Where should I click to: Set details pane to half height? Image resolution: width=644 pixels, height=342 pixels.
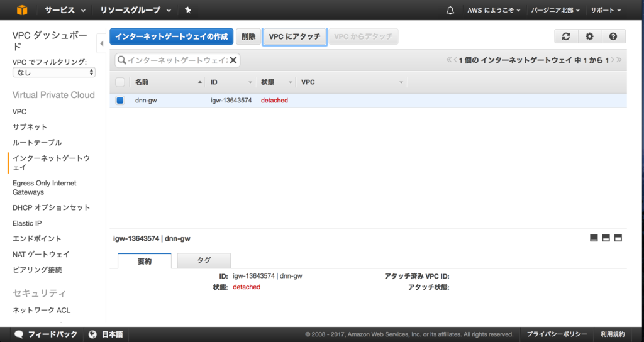click(606, 238)
